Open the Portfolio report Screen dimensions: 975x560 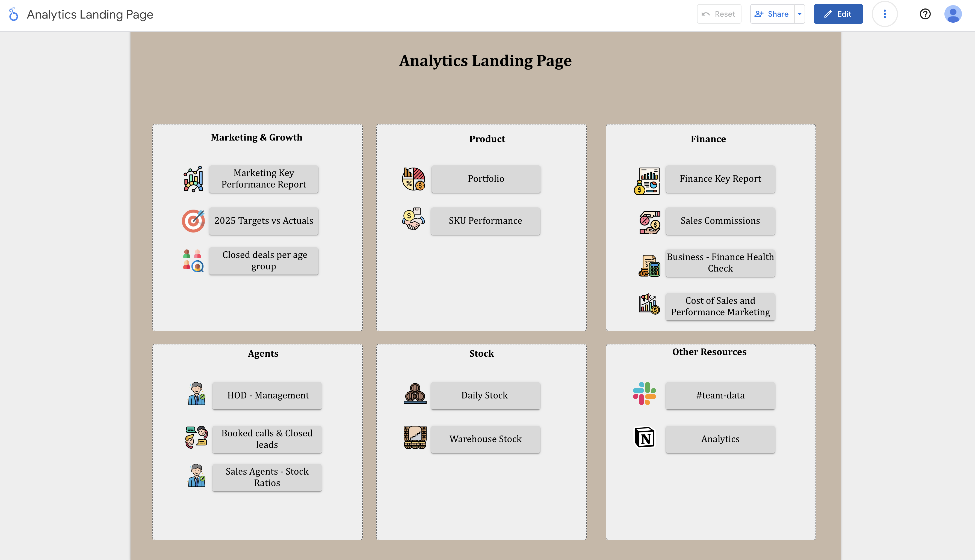486,179
